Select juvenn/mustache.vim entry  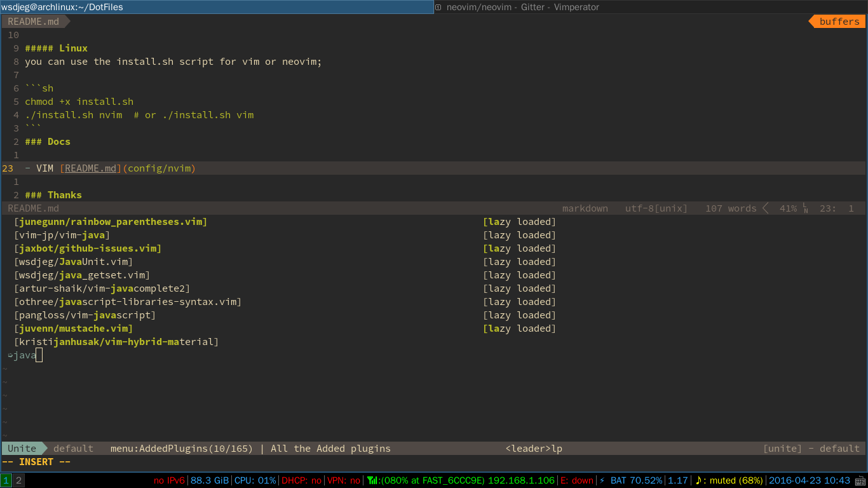tap(73, 329)
